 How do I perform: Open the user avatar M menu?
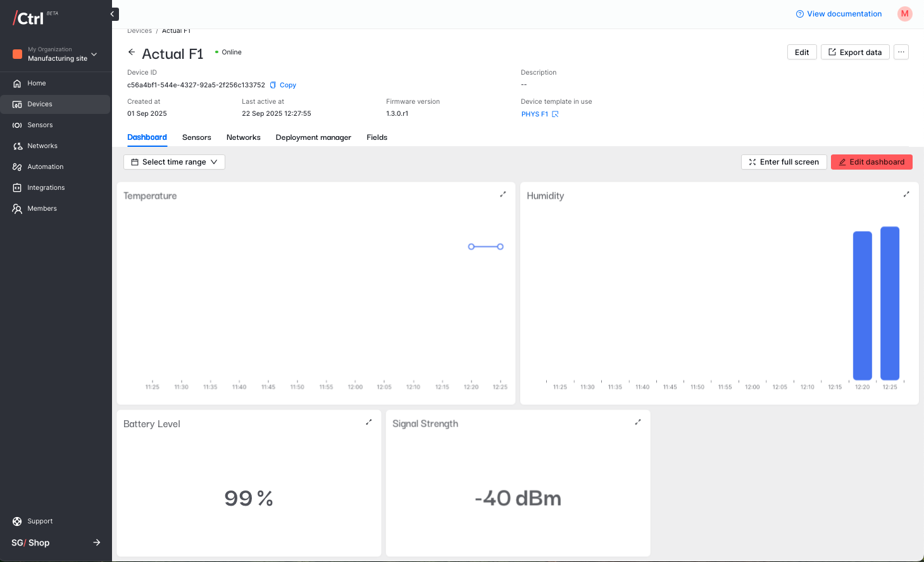904,14
